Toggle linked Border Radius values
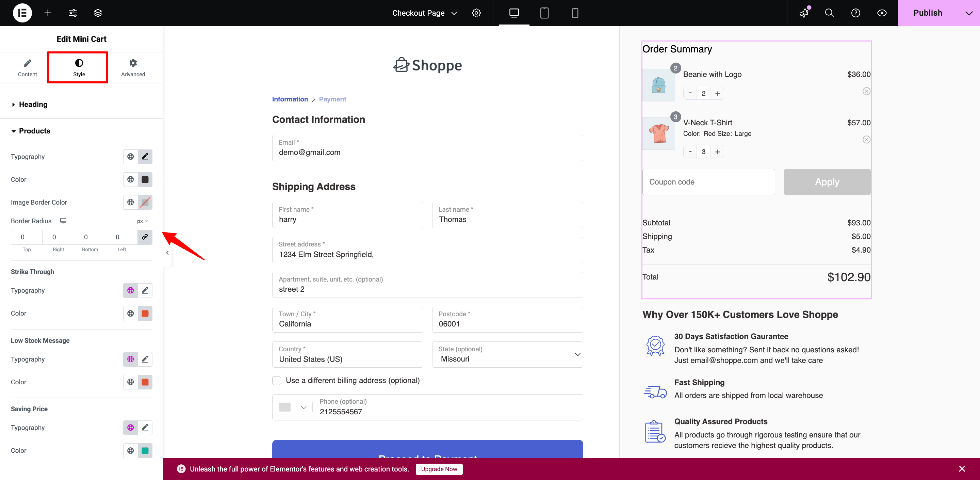 coord(145,237)
